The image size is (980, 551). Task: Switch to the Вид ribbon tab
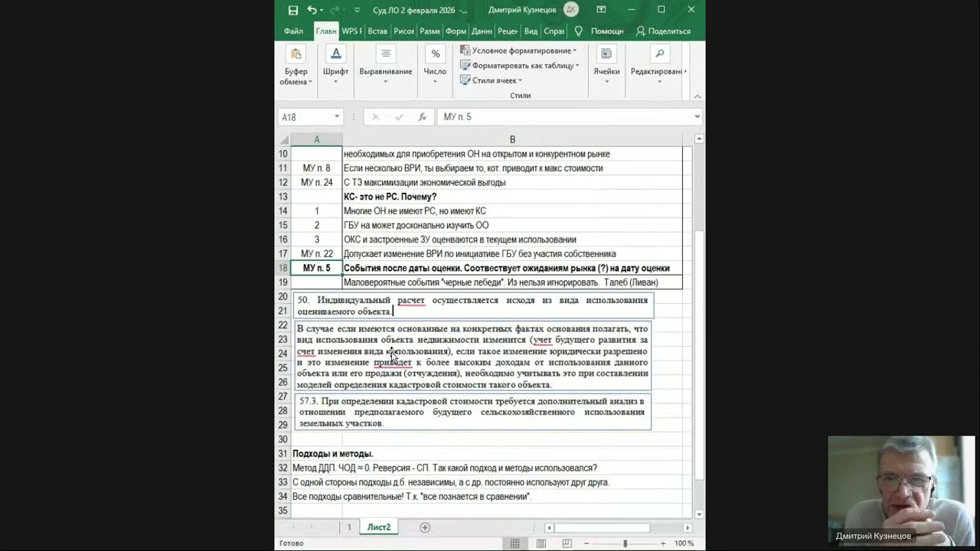[531, 31]
